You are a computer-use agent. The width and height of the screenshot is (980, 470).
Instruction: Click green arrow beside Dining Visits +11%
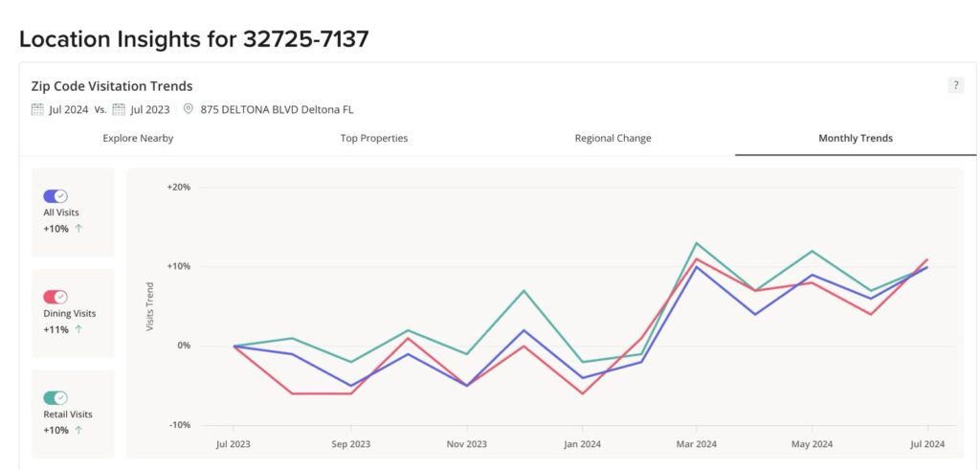pos(78,330)
